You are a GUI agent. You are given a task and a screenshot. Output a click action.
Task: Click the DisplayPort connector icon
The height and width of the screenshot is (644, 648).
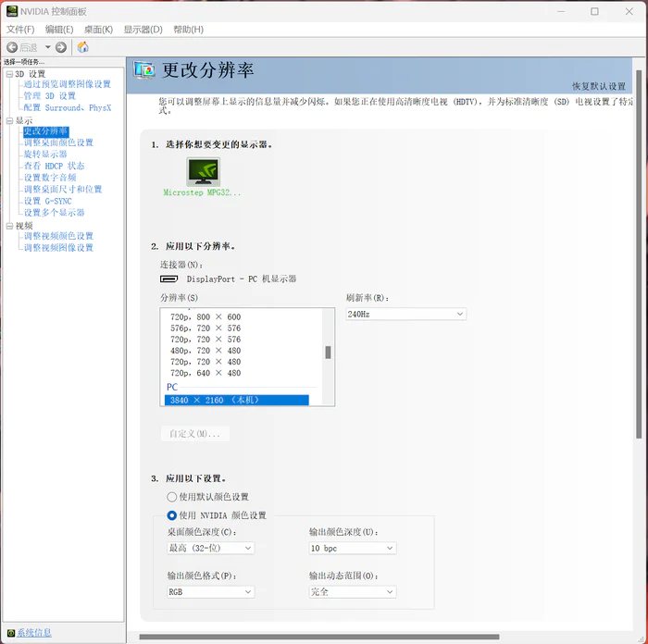pyautogui.click(x=168, y=279)
